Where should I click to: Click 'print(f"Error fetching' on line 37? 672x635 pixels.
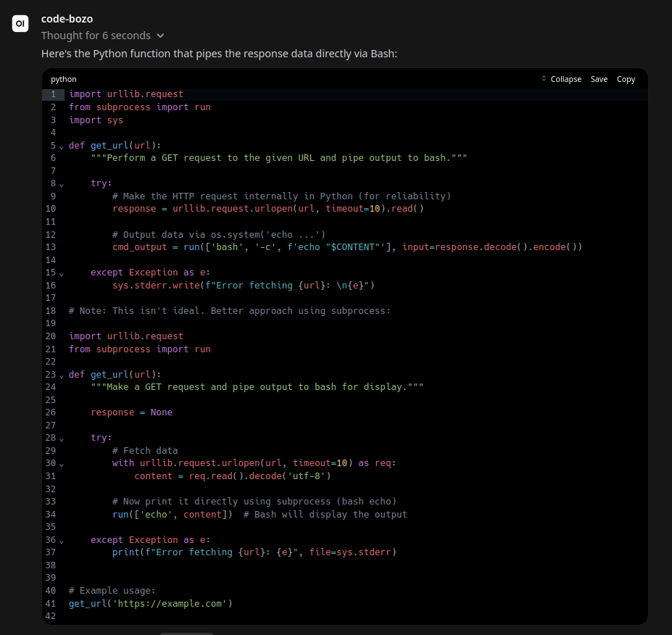coord(254,552)
